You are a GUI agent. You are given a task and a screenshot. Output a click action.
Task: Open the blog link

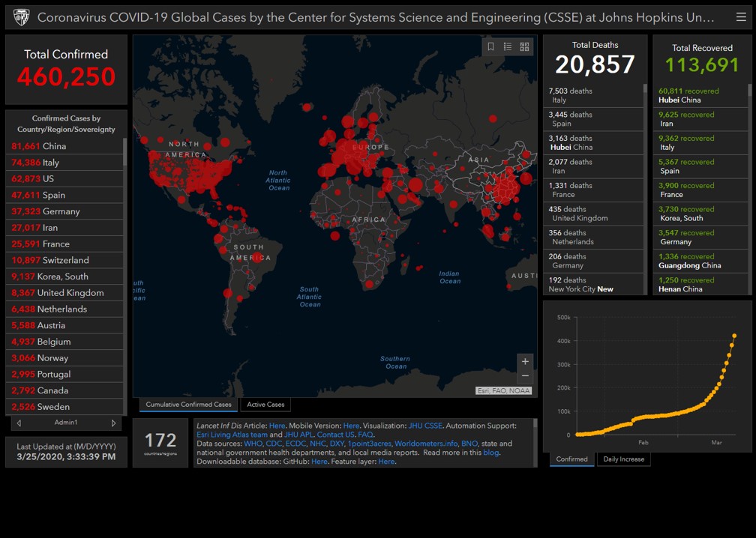[490, 453]
